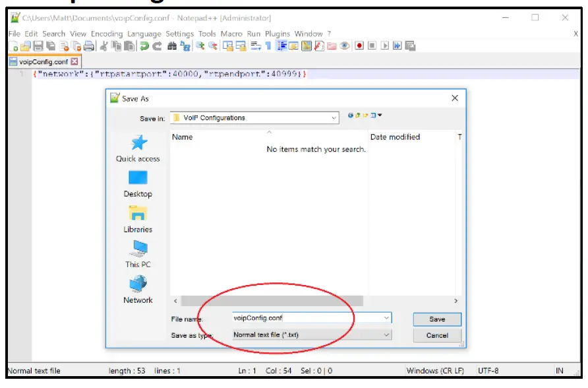This screenshot has height=388, width=588.
Task: Click the Zoom In toolbar icon
Action: point(200,46)
